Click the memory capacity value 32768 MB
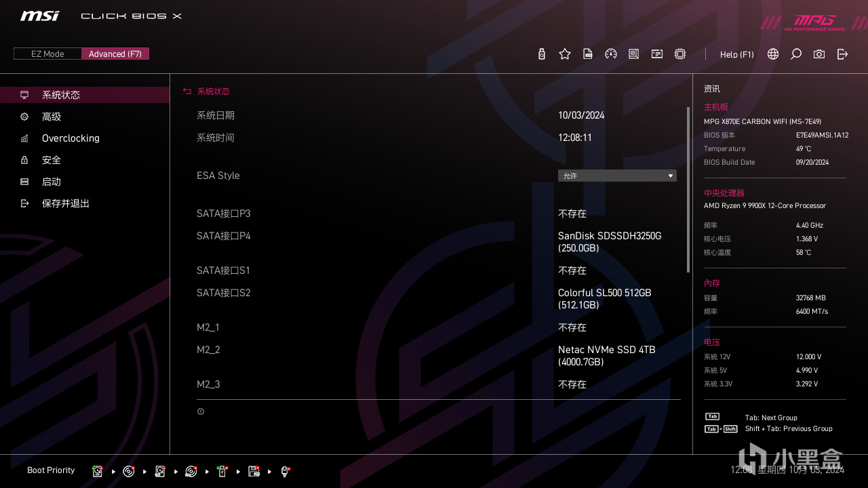The height and width of the screenshot is (488, 868). (811, 298)
